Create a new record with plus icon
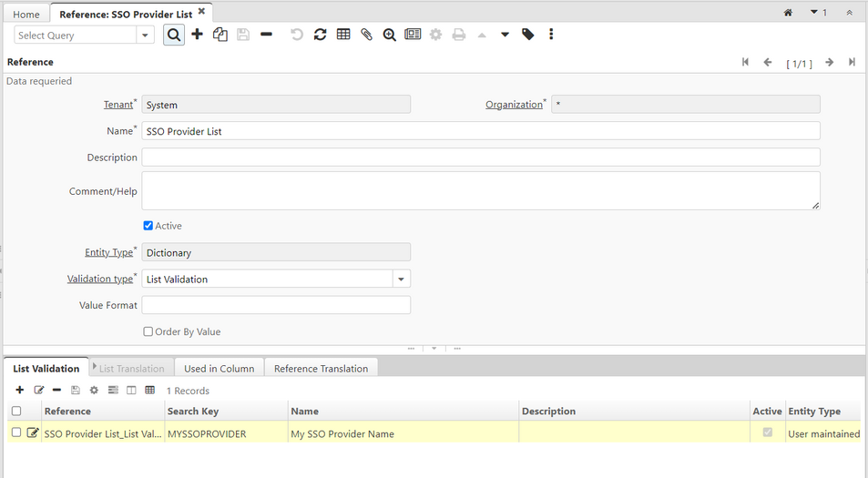The height and width of the screenshot is (478, 868). 197,35
